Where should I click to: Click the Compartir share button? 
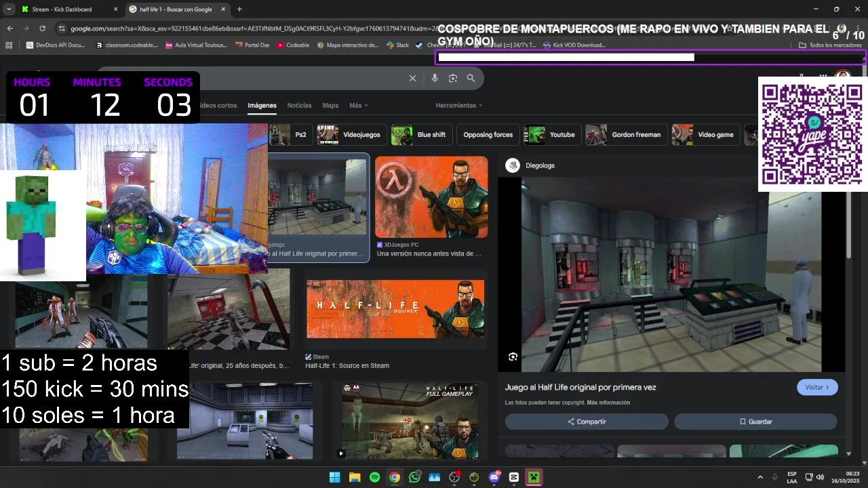587,422
